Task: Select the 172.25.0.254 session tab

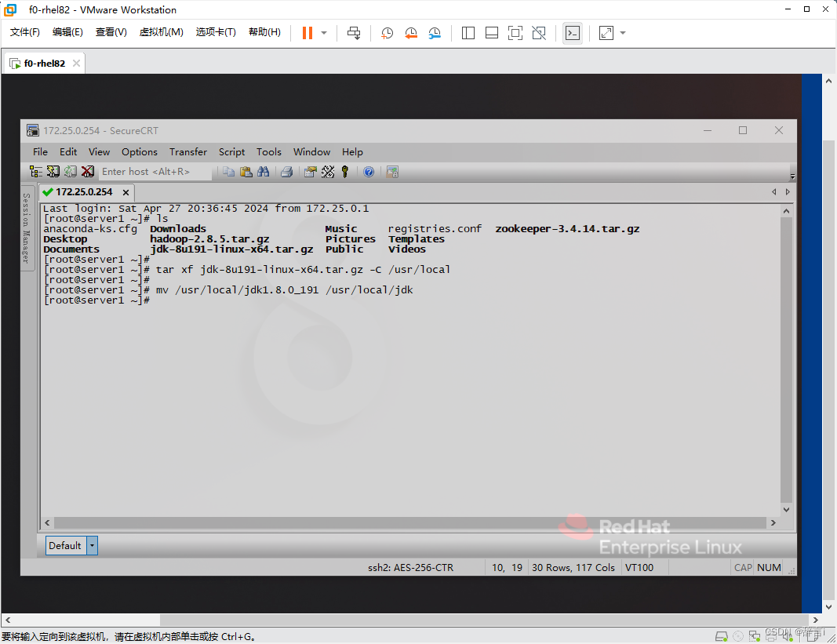Action: coord(85,192)
